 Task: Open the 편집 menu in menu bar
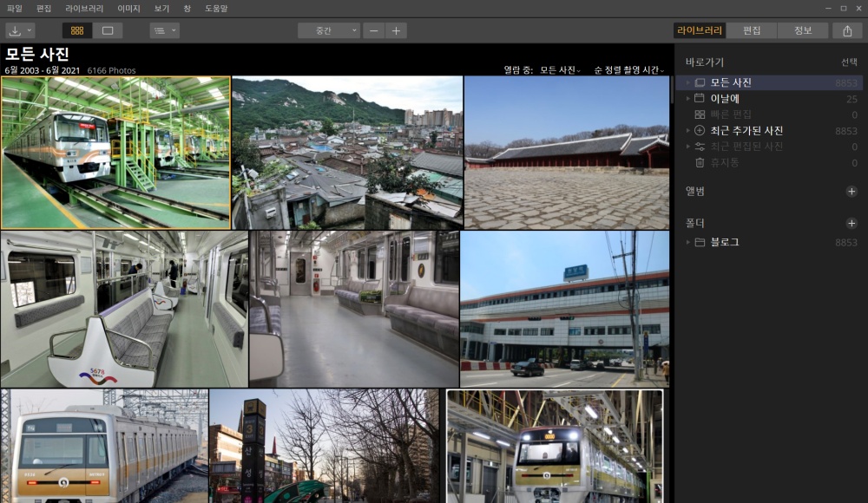pyautogui.click(x=43, y=9)
